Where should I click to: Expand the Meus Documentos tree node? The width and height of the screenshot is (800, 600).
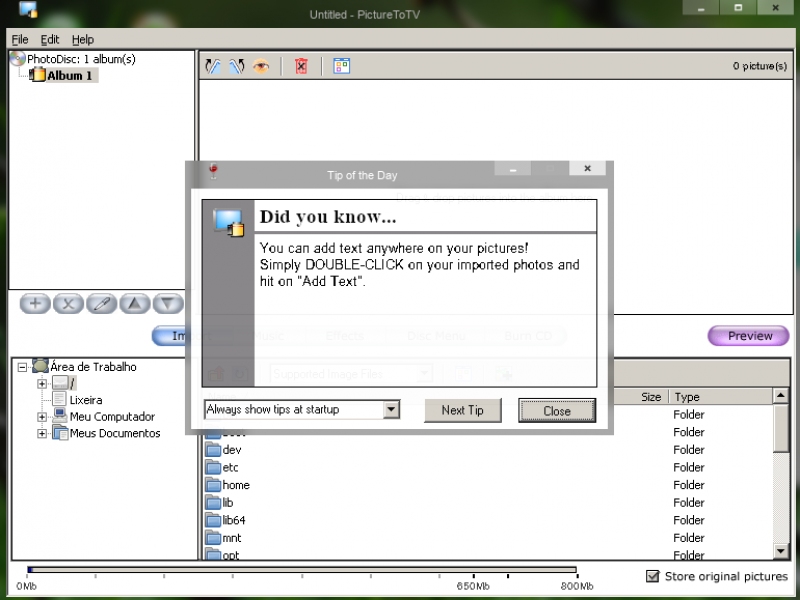click(x=42, y=434)
